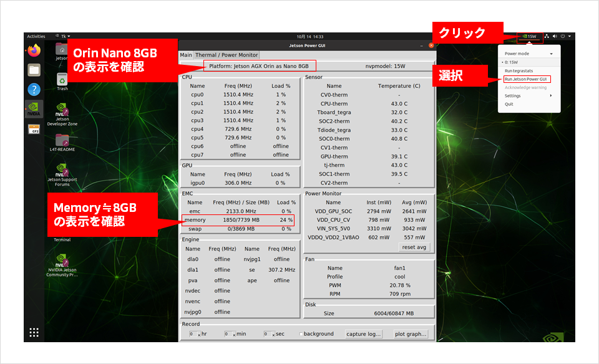Screen dimensions: 599x364
Task: Click the VDD_GPU_SOC row name
Action: coord(333,211)
